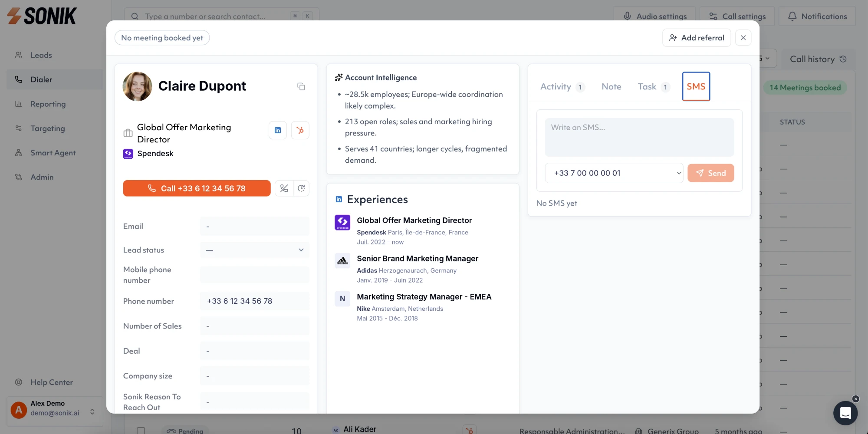Open the SMS sender number dropdown
868x434 pixels.
(614, 173)
